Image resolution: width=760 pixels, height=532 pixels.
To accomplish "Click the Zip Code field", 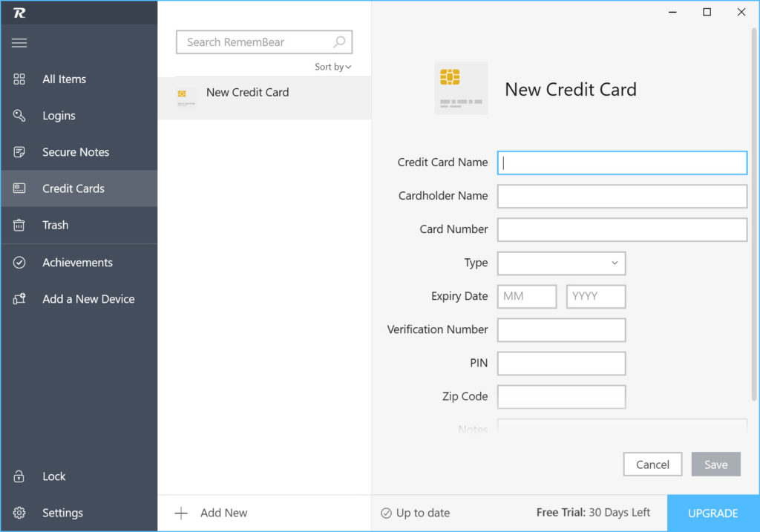I will pyautogui.click(x=561, y=397).
